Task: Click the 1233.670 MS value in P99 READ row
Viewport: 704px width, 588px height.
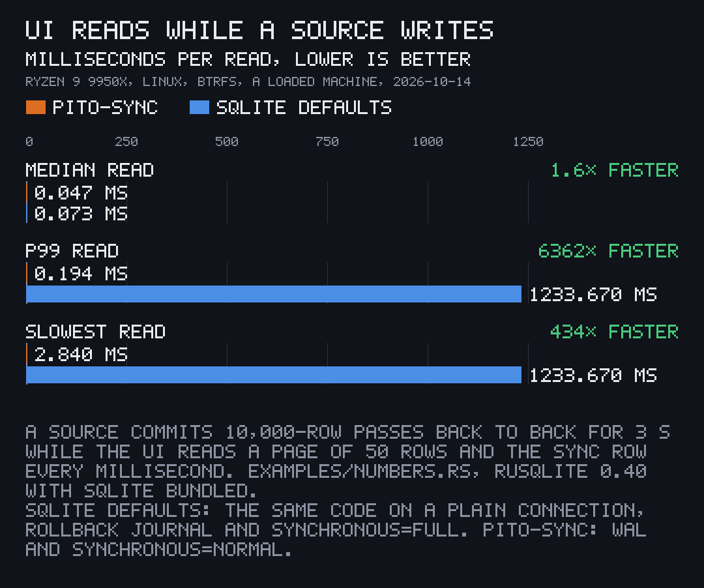Action: (594, 295)
